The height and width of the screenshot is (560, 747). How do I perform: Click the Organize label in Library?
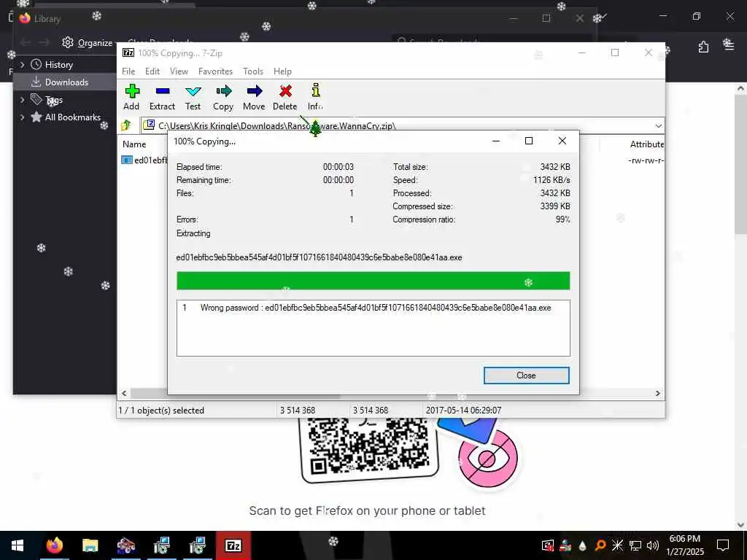tap(96, 43)
